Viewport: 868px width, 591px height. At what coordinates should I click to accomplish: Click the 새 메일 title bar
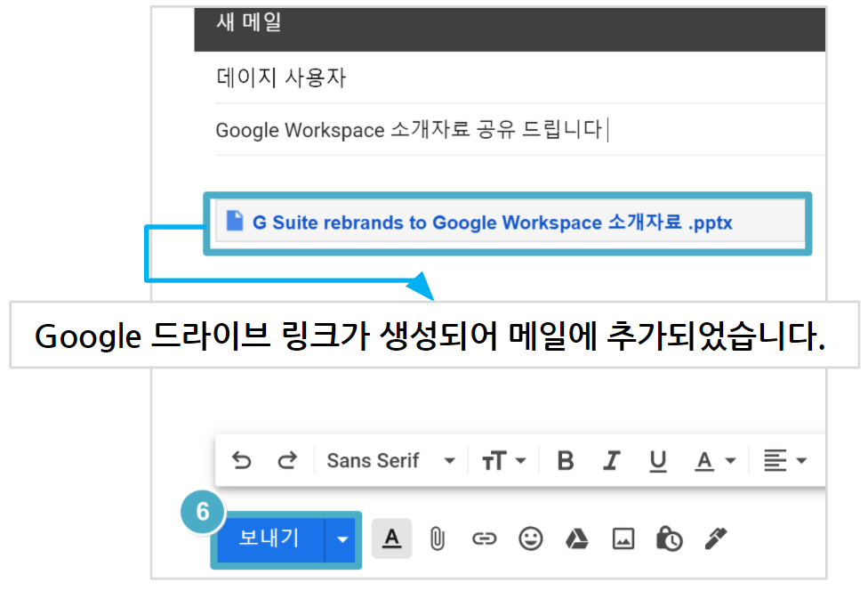pyautogui.click(x=510, y=28)
